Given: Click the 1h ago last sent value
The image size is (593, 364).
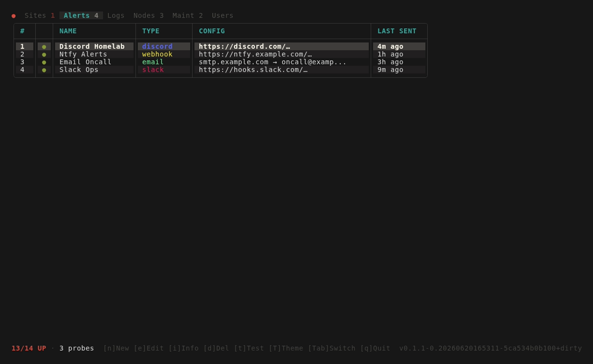Looking at the screenshot, I should [x=391, y=54].
